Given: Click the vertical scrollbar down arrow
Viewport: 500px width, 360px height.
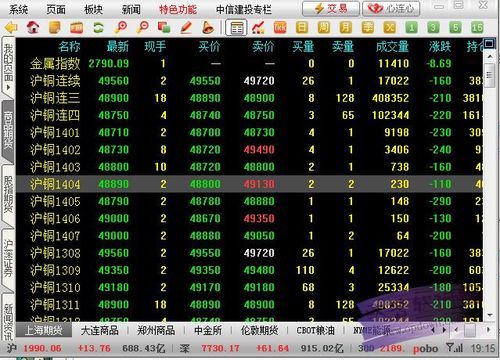Looking at the screenshot, I should tap(489, 314).
